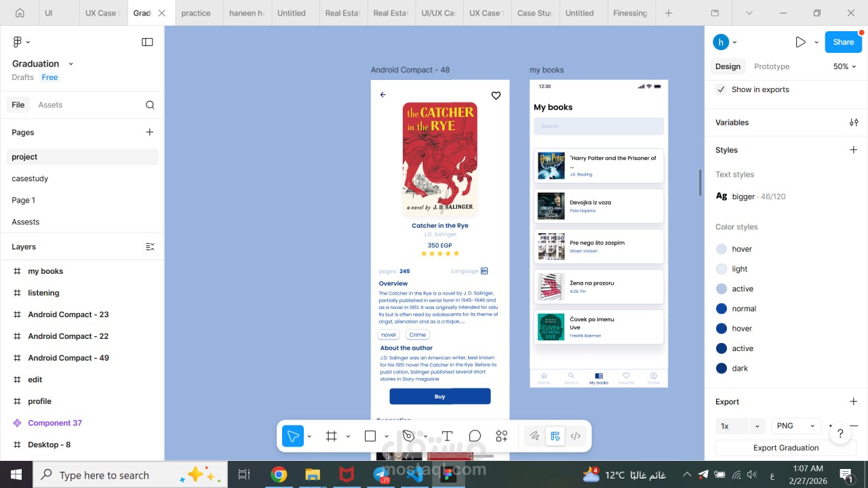Image resolution: width=868 pixels, height=488 pixels.
Task: Select the Pen tool
Action: click(408, 436)
